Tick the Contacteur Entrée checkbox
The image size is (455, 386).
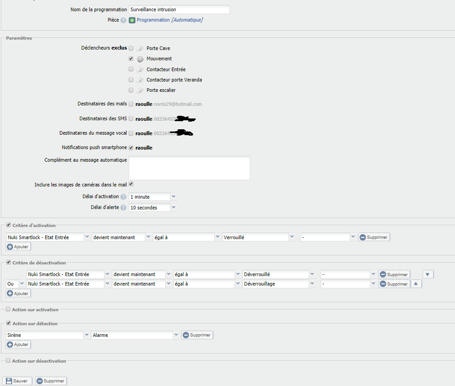click(x=131, y=69)
